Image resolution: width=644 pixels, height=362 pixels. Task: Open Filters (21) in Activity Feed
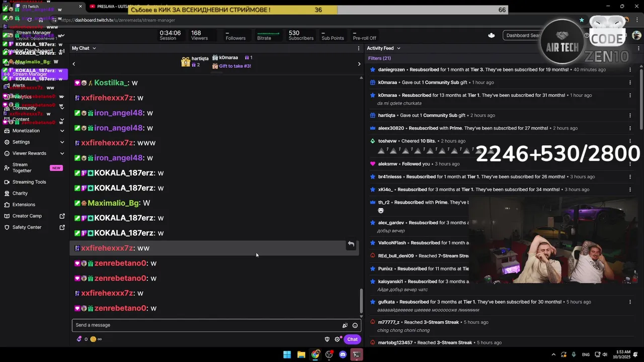(x=379, y=58)
